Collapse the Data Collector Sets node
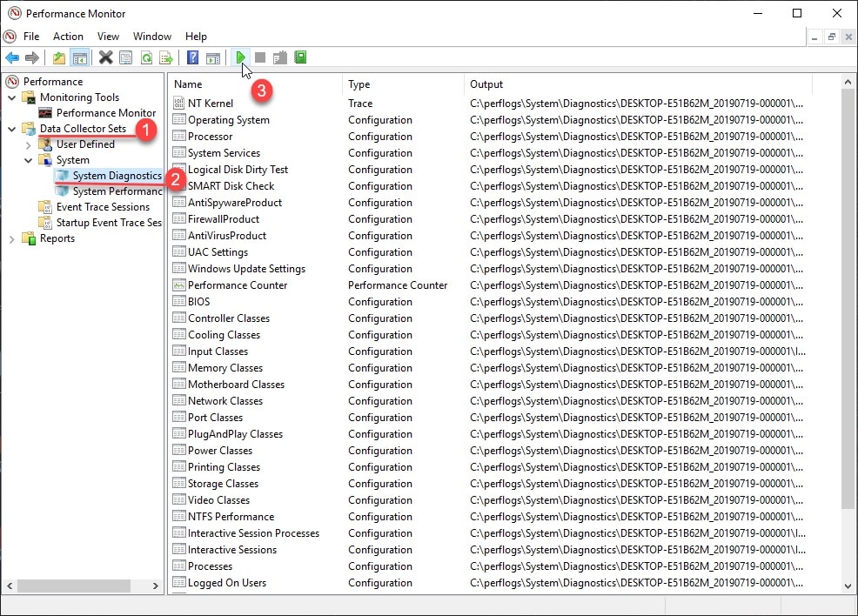 coord(11,129)
